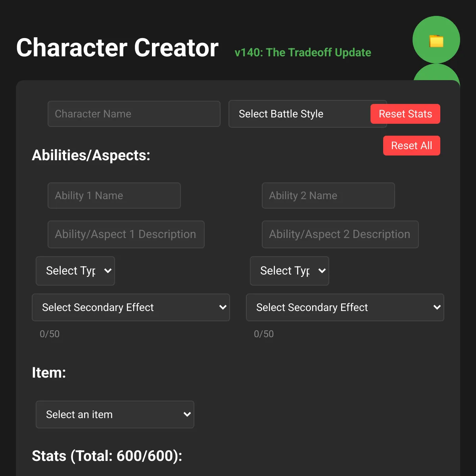Open the Select Battle Style dropdown
Viewport: 476px width, 476px height.
[299, 114]
